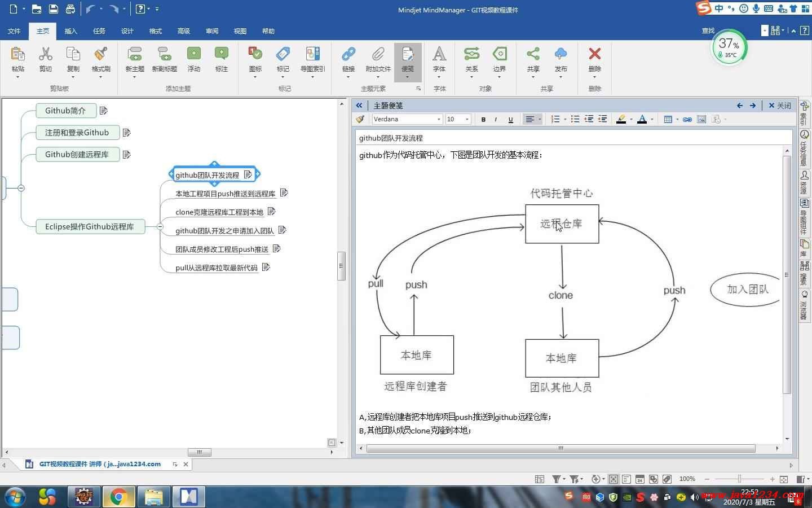
Task: Click the 附加文件 attach file paperclip
Action: click(378, 54)
